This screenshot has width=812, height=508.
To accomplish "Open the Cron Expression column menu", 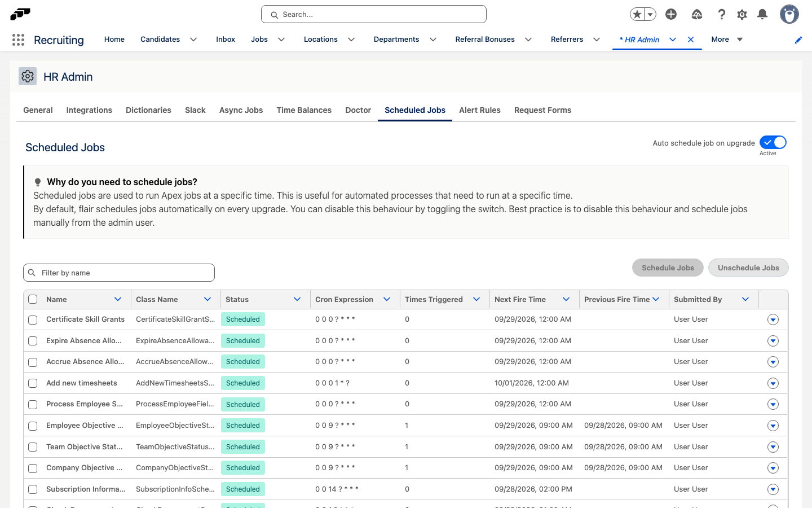I will click(x=387, y=299).
